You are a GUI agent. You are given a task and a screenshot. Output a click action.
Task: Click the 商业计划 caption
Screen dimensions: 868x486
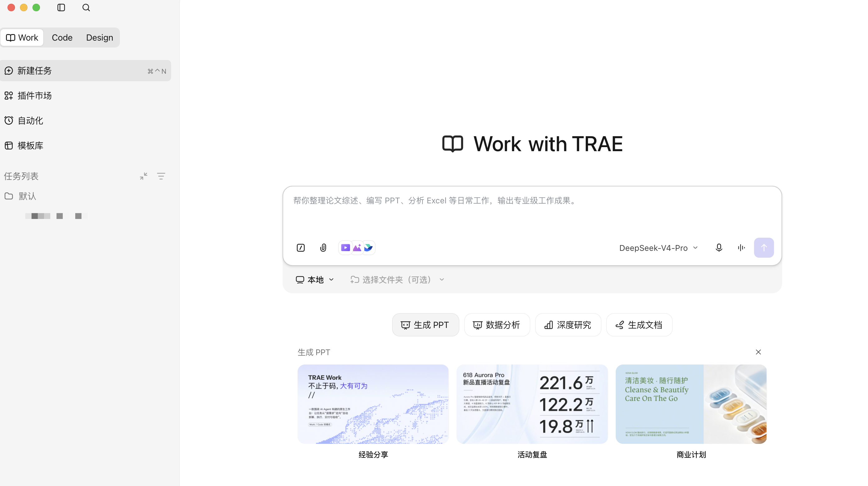pos(691,455)
